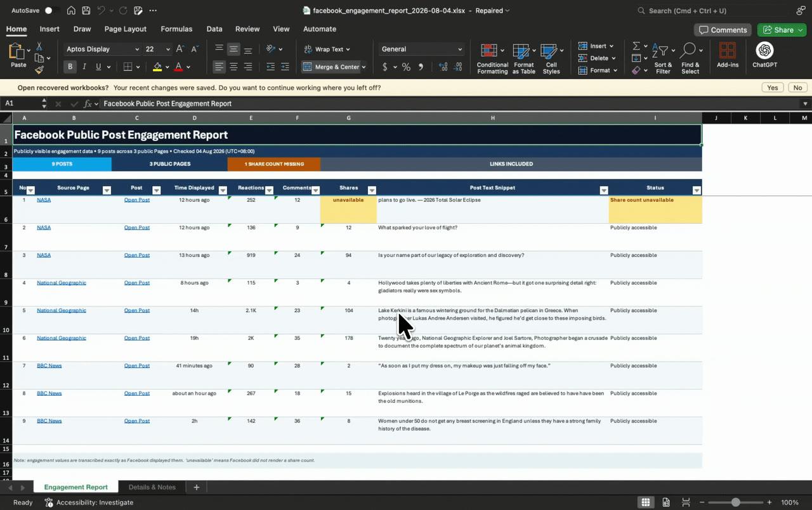Expand the formula bar
Viewport: 812px width, 510px height.
click(x=805, y=103)
